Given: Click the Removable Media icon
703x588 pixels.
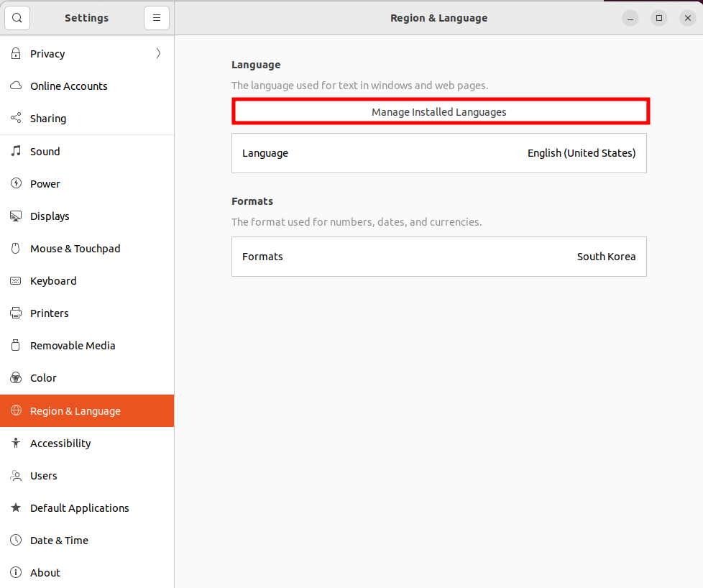Looking at the screenshot, I should [16, 345].
